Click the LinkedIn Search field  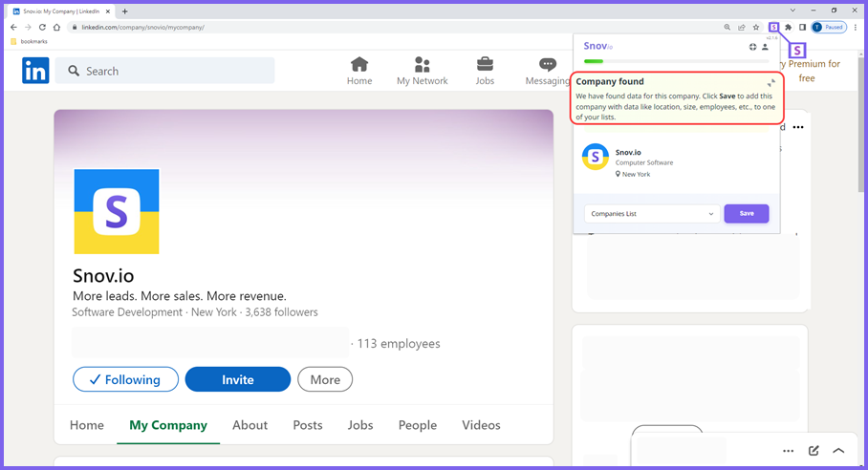(165, 71)
